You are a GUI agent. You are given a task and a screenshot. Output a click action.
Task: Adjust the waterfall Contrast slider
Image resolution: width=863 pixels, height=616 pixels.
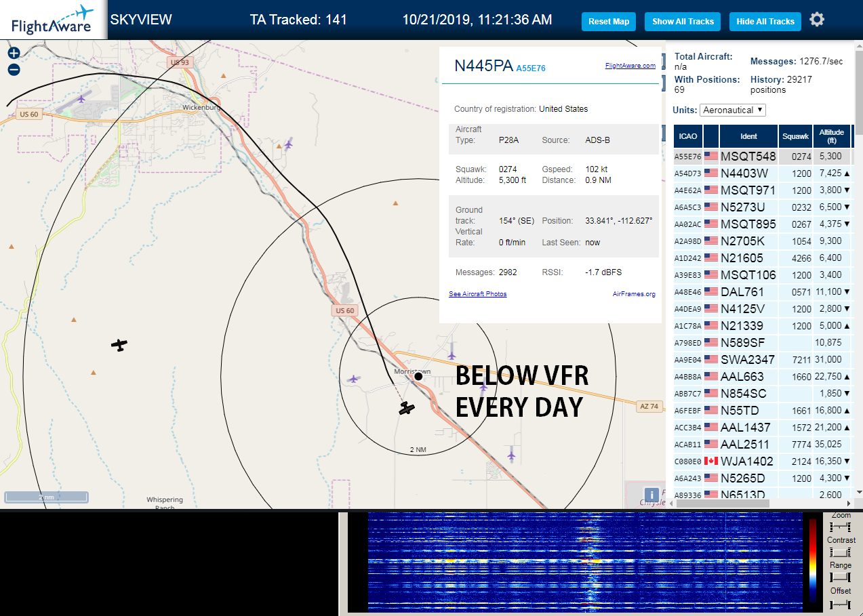click(x=840, y=552)
